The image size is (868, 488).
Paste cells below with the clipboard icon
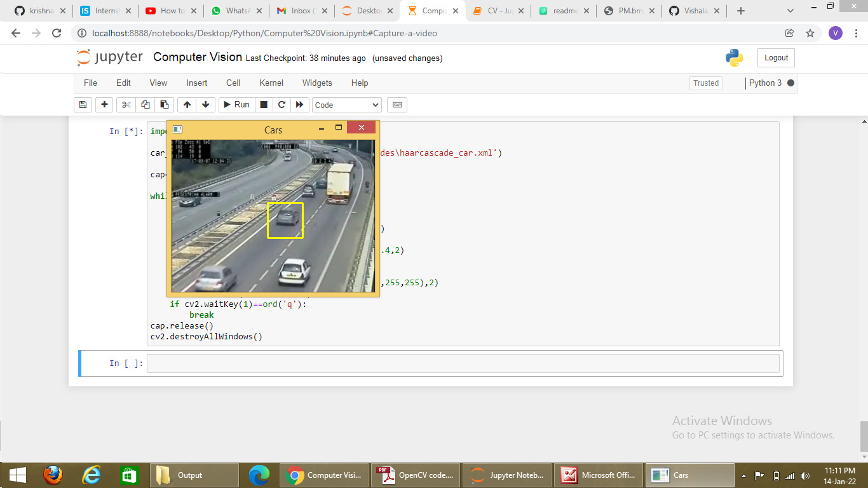tap(164, 104)
